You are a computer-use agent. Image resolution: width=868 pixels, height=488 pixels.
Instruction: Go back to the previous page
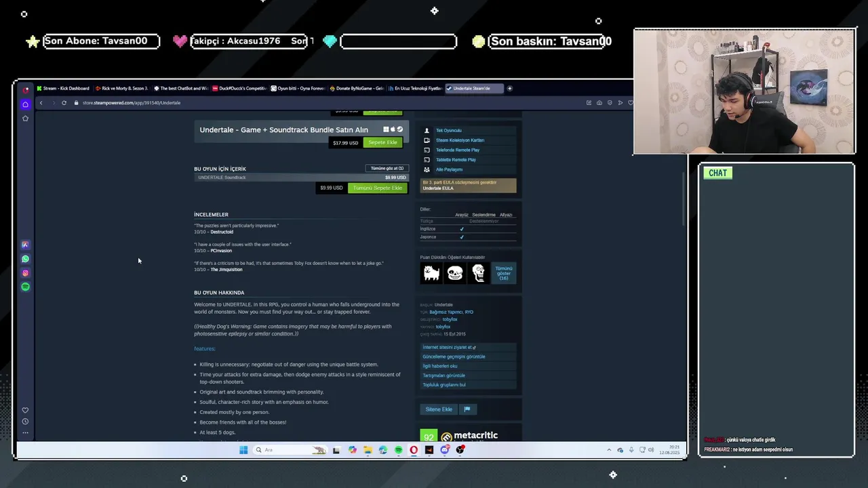point(41,103)
